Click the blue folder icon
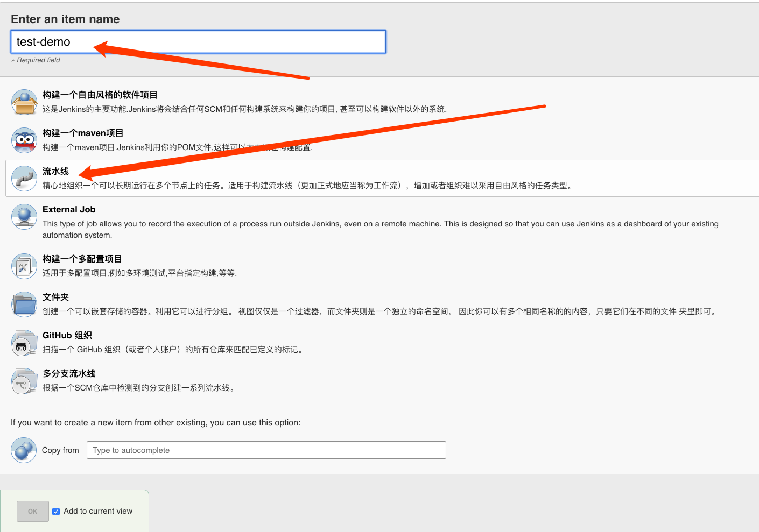This screenshot has height=532, width=759. [24, 304]
